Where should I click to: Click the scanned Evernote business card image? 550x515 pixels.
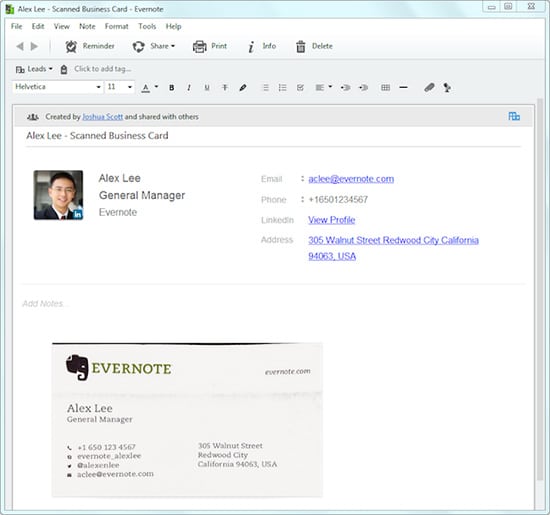point(187,420)
